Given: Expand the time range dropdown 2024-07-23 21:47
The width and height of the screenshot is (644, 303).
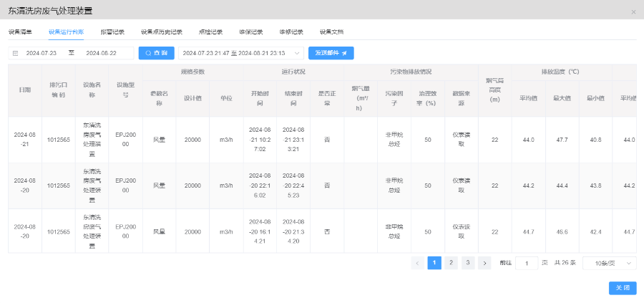Looking at the screenshot, I should [240, 53].
